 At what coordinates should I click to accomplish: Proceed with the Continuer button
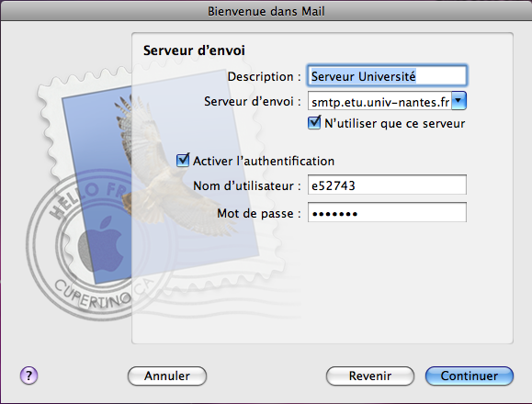point(470,376)
